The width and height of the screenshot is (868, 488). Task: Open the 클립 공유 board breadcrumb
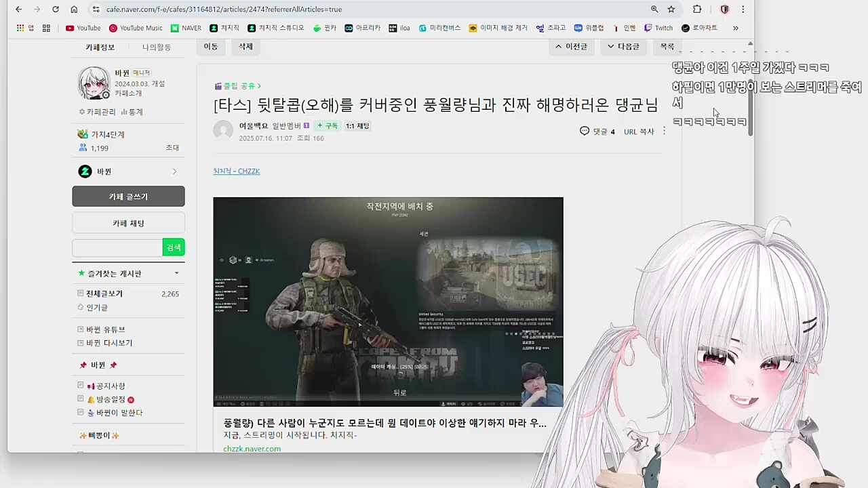coord(237,86)
